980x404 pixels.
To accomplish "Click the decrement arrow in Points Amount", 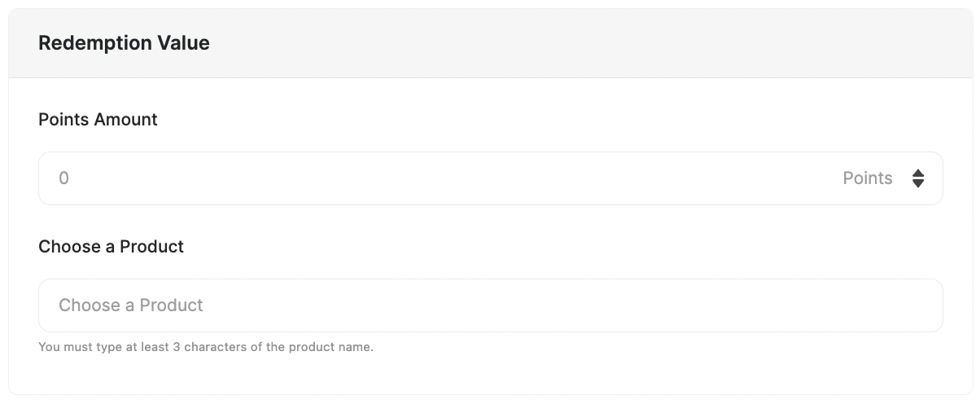I will pyautogui.click(x=918, y=184).
